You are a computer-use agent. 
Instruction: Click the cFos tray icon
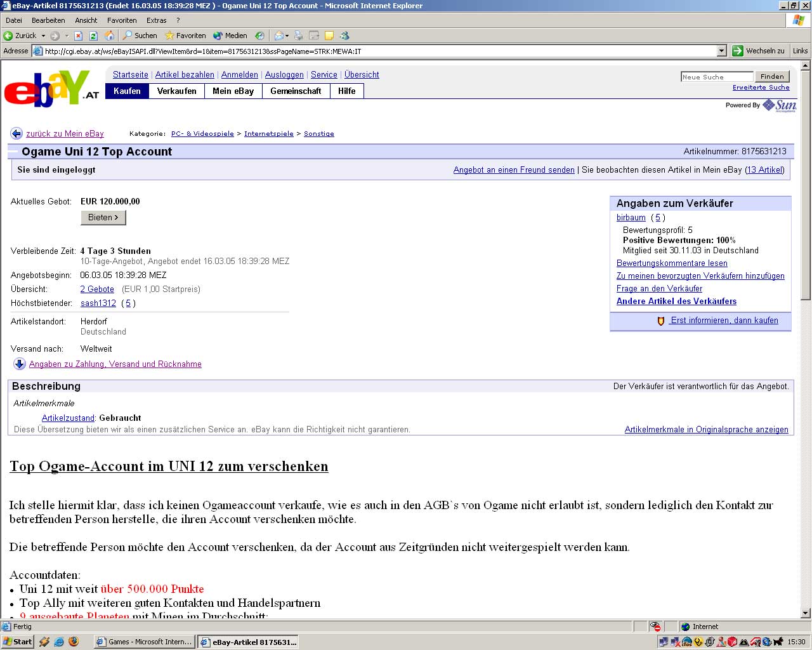(x=686, y=642)
